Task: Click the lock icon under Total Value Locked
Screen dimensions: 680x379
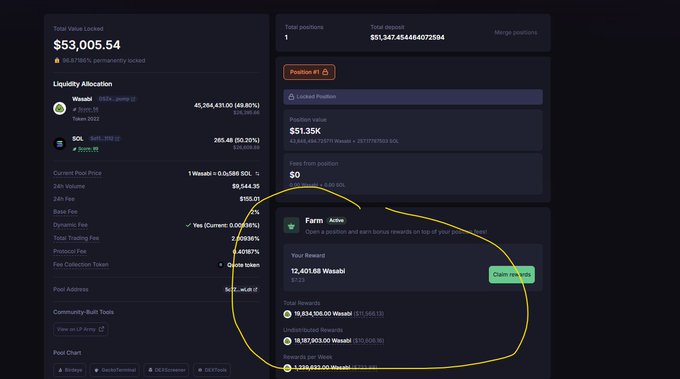Action: (57, 60)
